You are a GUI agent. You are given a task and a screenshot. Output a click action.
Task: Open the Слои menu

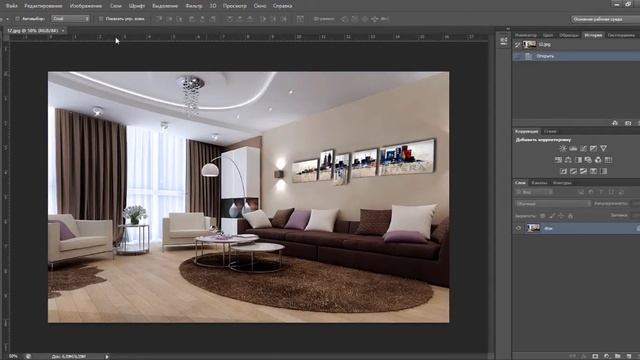116,6
